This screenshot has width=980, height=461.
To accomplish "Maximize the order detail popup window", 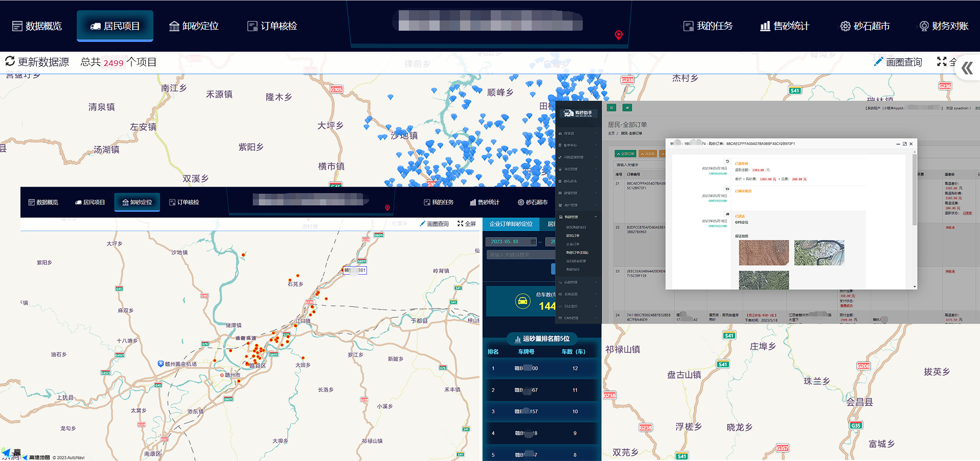I will click(x=904, y=144).
